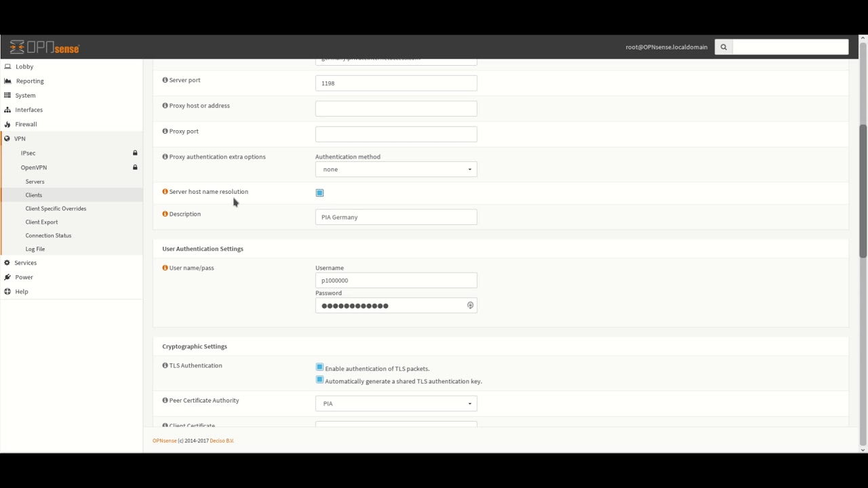Show help for Server port
Screen dimensions: 868x488
[165, 80]
